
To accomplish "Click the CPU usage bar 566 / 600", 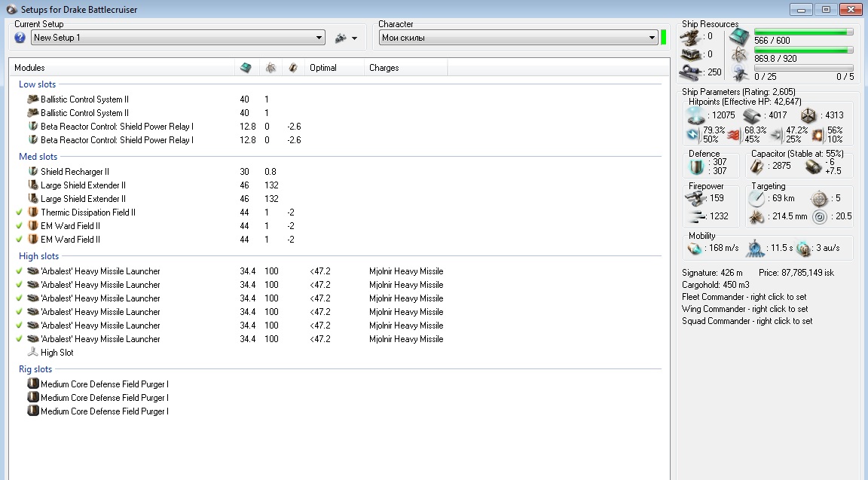I will coord(803,32).
